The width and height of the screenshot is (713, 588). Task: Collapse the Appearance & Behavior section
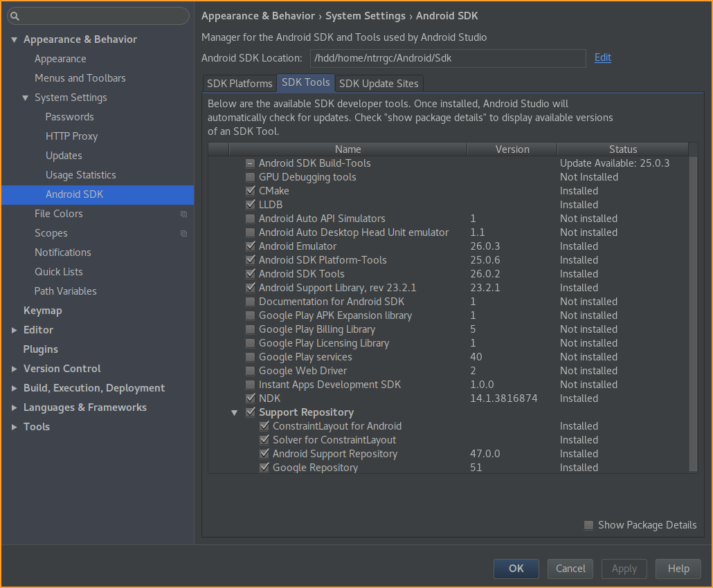click(15, 39)
